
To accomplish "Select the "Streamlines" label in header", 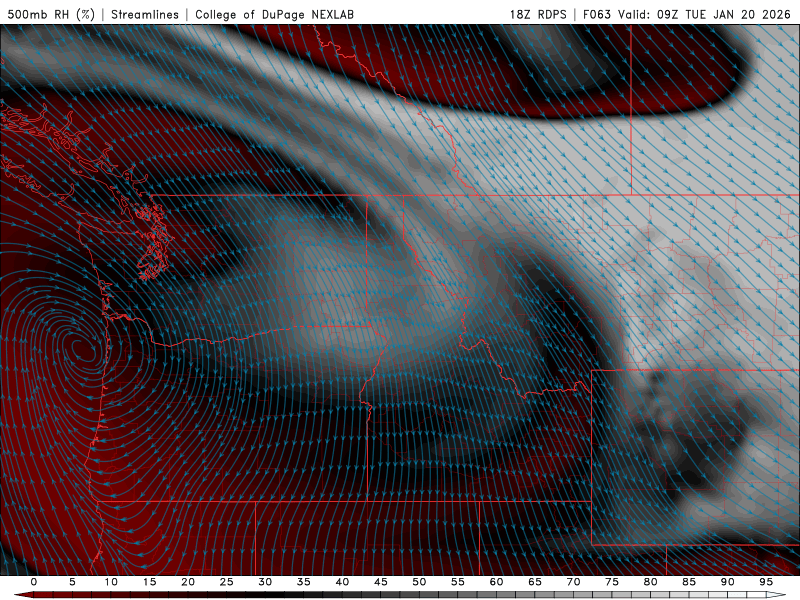I will click(x=145, y=14).
